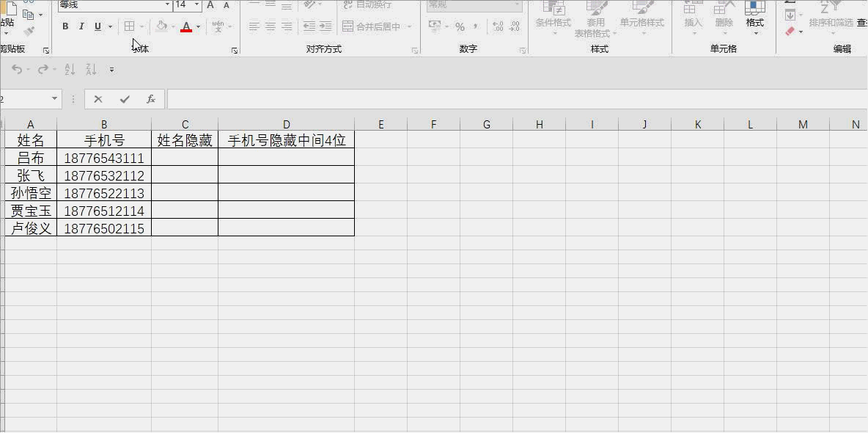
Task: Sort descending Z to A
Action: (91, 69)
